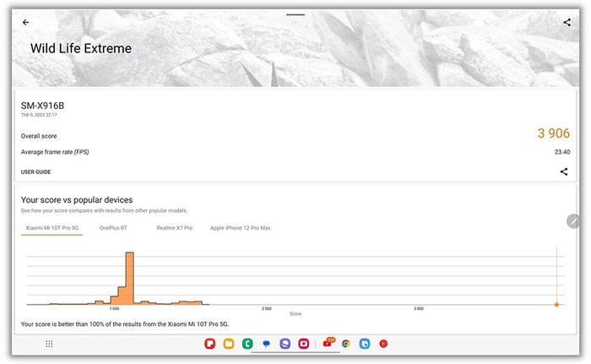
Task: Switch to the Realme X7 Pro tab
Action: pyautogui.click(x=175, y=228)
